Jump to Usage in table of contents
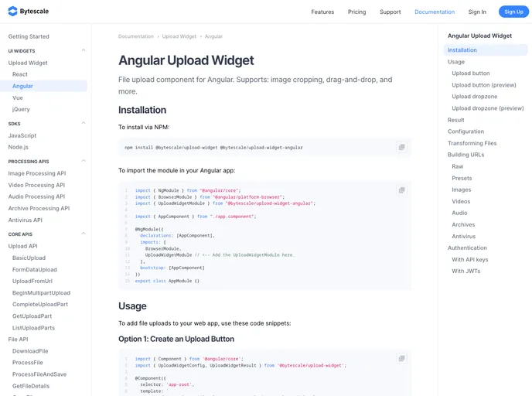532x396 pixels. 456,62
